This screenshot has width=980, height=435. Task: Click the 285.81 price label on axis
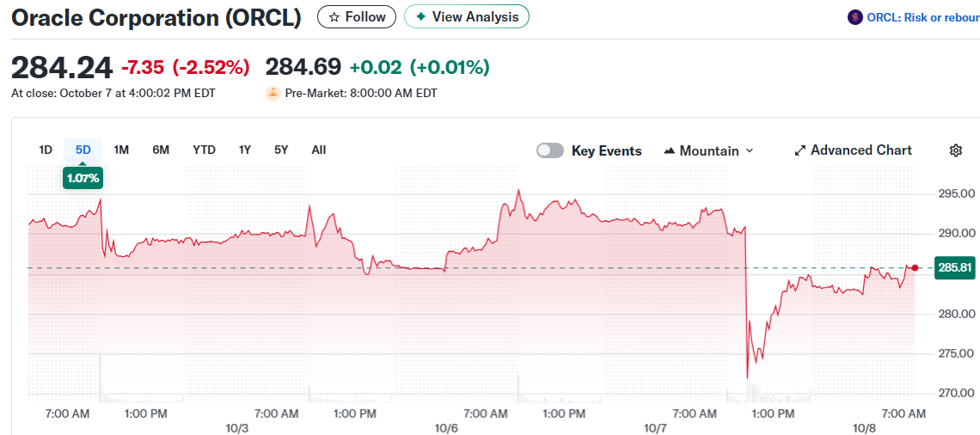click(x=954, y=268)
